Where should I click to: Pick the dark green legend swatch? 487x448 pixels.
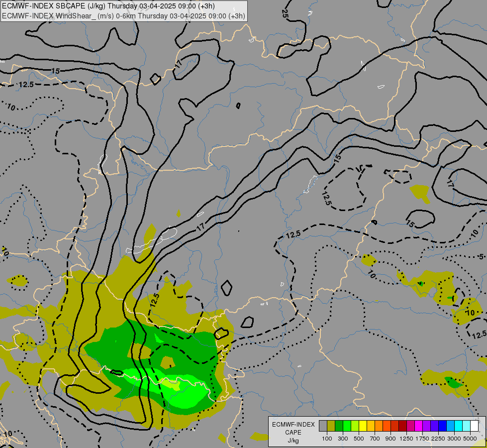pyautogui.click(x=339, y=426)
